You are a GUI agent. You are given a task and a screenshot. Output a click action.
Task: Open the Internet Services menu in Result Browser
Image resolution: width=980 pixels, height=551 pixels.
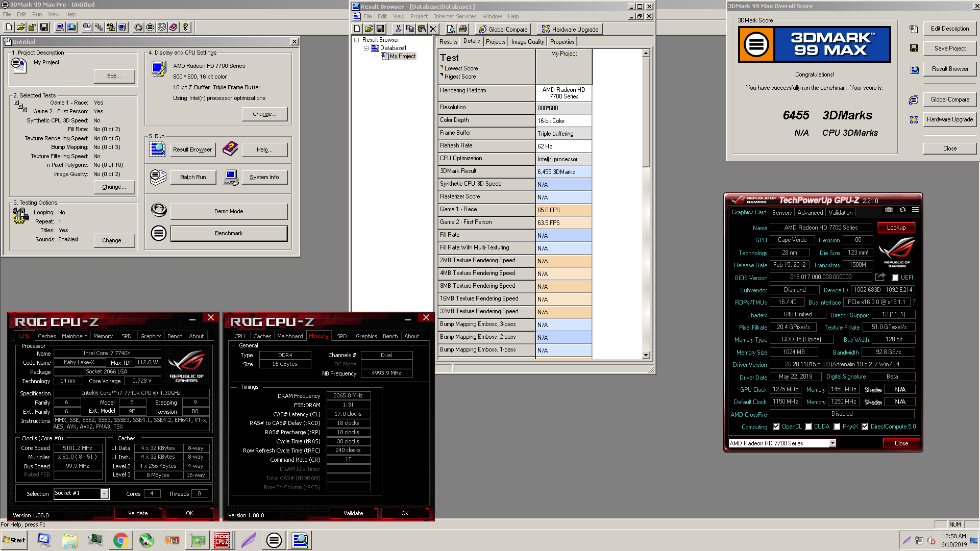pos(455,16)
